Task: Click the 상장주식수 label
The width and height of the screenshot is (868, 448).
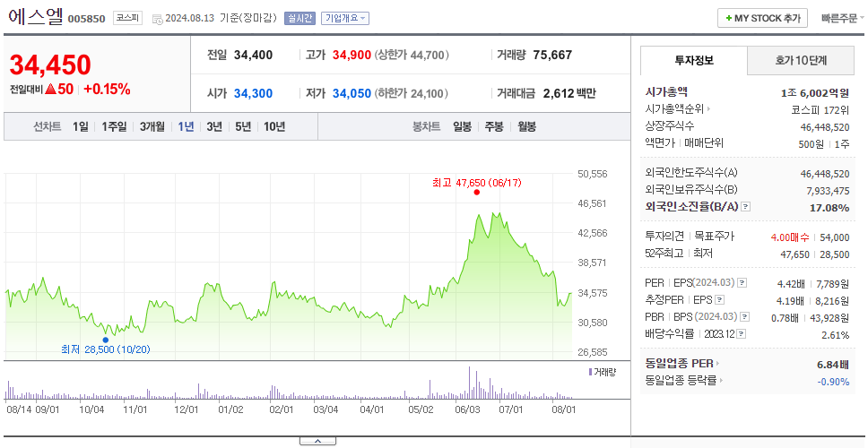Action: pyautogui.click(x=670, y=126)
